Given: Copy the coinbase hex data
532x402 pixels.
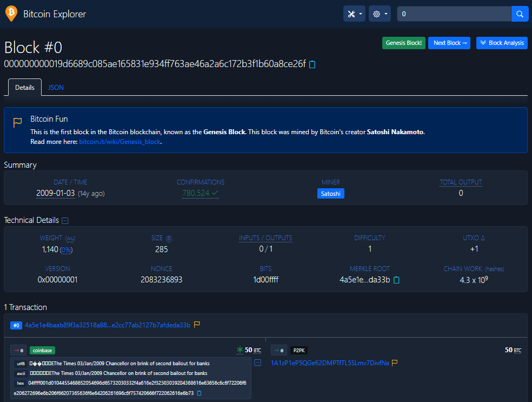Looking at the screenshot, I should [x=199, y=393].
